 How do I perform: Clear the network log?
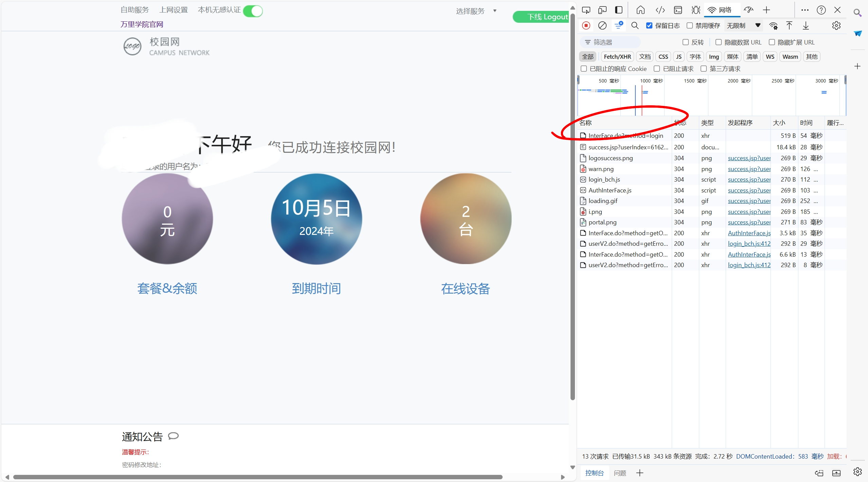point(602,25)
